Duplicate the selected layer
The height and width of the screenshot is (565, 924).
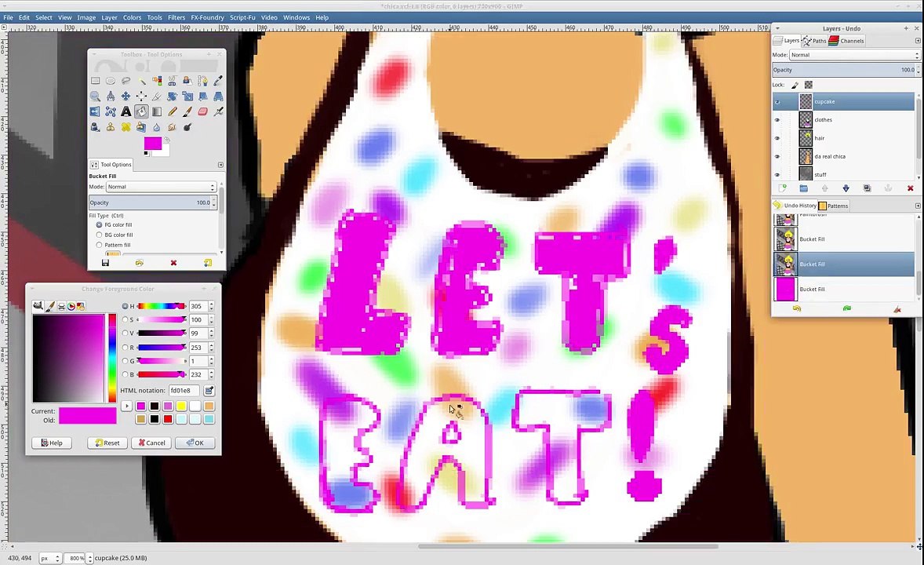867,188
